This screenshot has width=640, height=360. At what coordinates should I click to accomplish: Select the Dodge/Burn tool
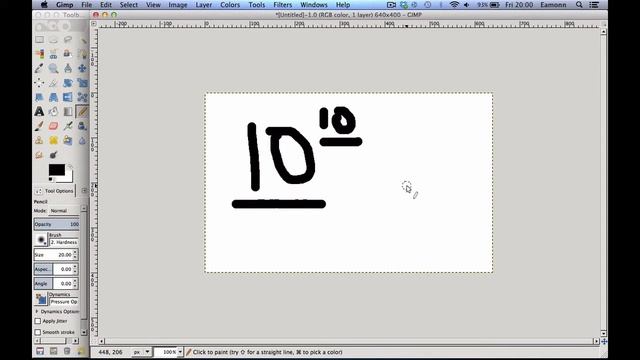pyautogui.click(x=53, y=155)
